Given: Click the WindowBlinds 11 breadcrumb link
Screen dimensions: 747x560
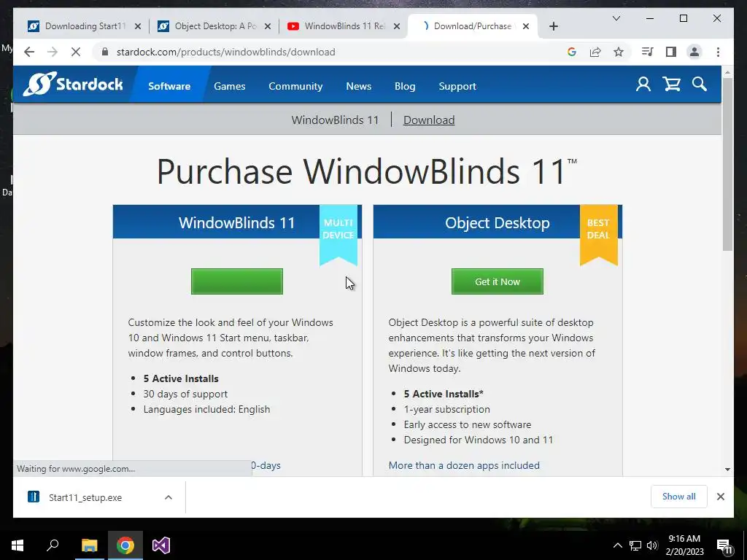Looking at the screenshot, I should pyautogui.click(x=335, y=120).
